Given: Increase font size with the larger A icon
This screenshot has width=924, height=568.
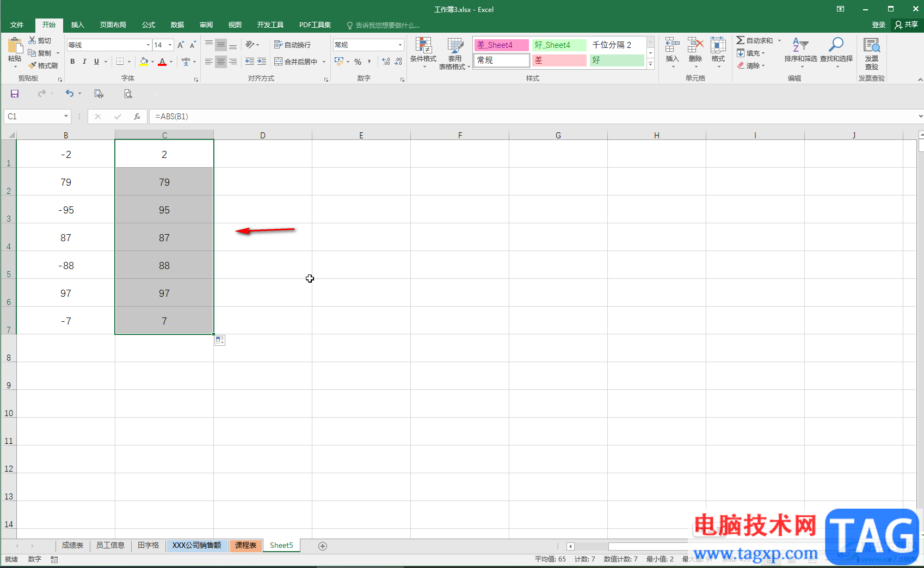Looking at the screenshot, I should point(181,45).
